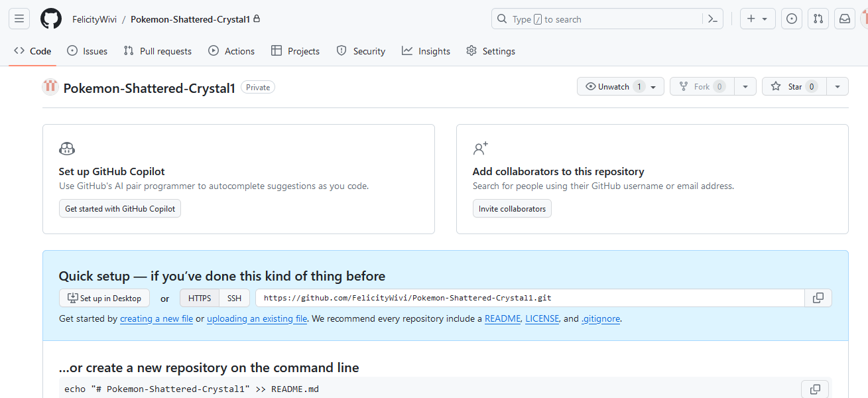Select HTTPS clone protocol
The height and width of the screenshot is (398, 868).
pyautogui.click(x=200, y=298)
